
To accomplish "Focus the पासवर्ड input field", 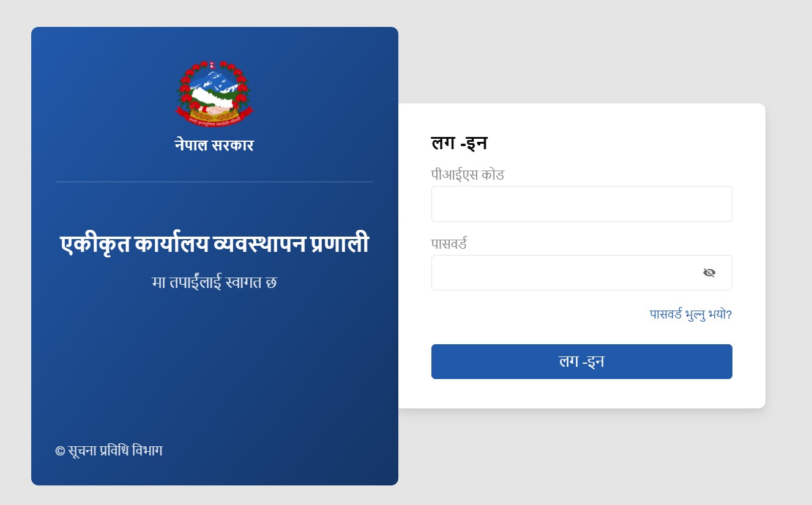I will click(581, 273).
